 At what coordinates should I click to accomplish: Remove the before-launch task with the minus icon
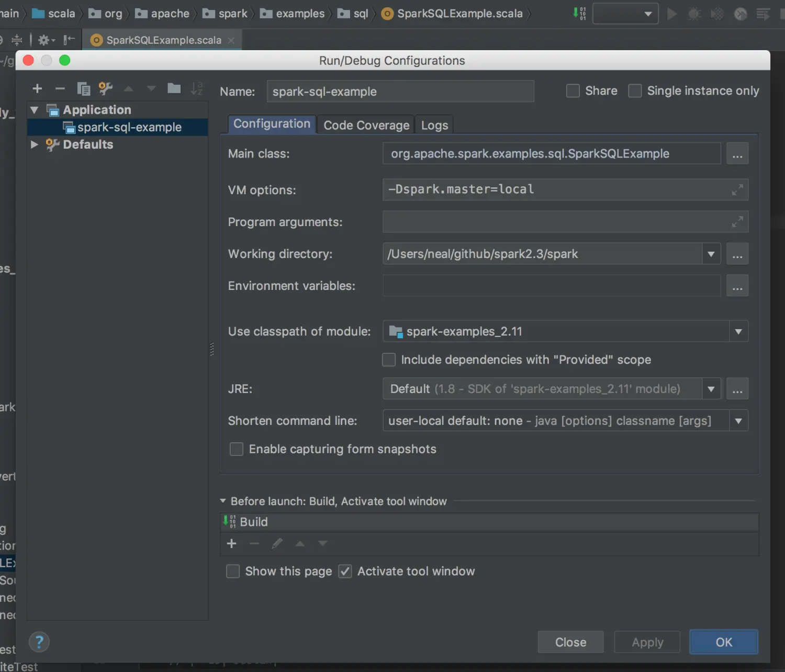(254, 544)
